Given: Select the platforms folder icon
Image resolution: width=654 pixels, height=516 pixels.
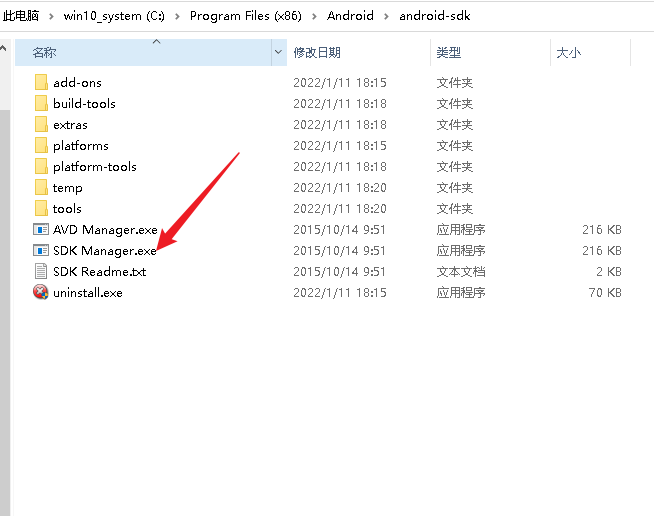Looking at the screenshot, I should tap(41, 145).
